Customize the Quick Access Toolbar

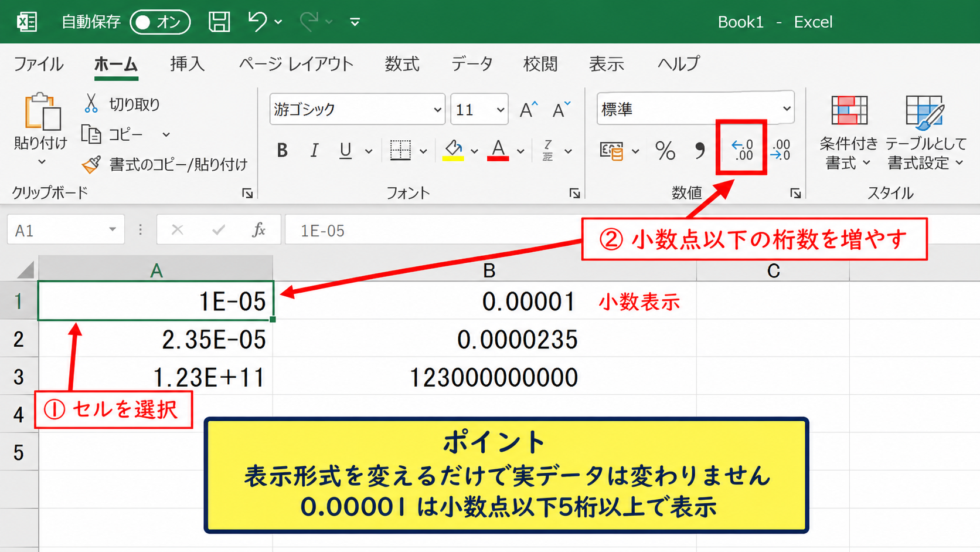pyautogui.click(x=355, y=22)
